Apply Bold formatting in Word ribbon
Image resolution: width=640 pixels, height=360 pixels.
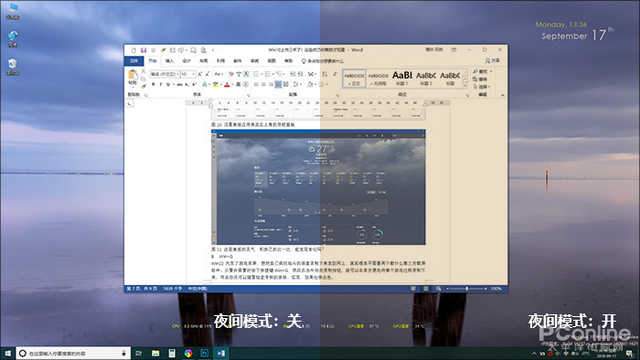[153, 84]
